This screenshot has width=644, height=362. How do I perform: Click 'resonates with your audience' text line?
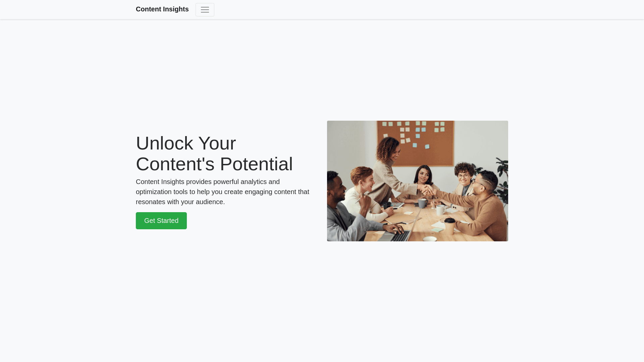[180, 202]
